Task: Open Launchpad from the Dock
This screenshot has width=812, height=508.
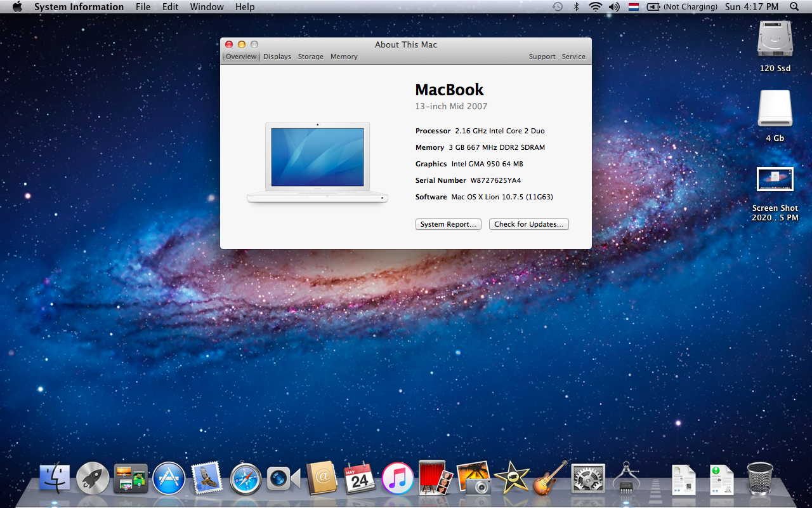Action: click(x=93, y=478)
